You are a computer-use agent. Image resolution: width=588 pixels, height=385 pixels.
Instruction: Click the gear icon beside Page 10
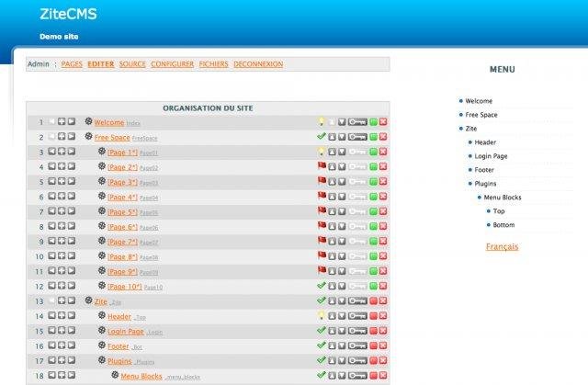102,285
